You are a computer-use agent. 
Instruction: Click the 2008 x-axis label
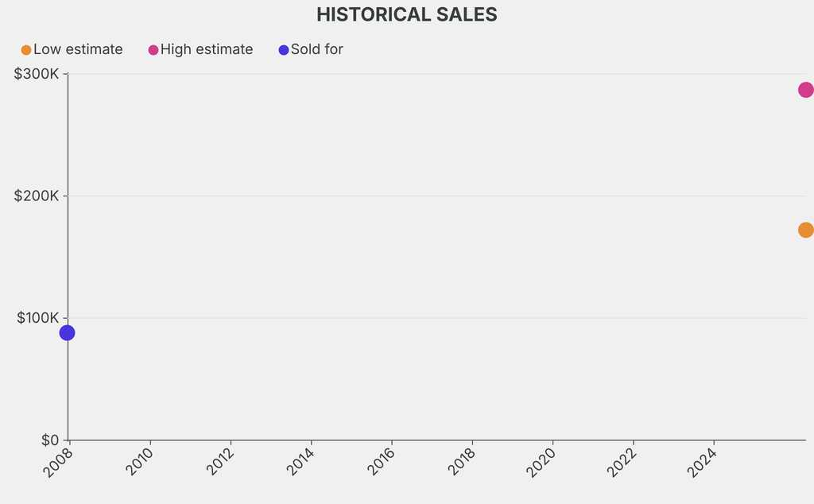point(59,461)
